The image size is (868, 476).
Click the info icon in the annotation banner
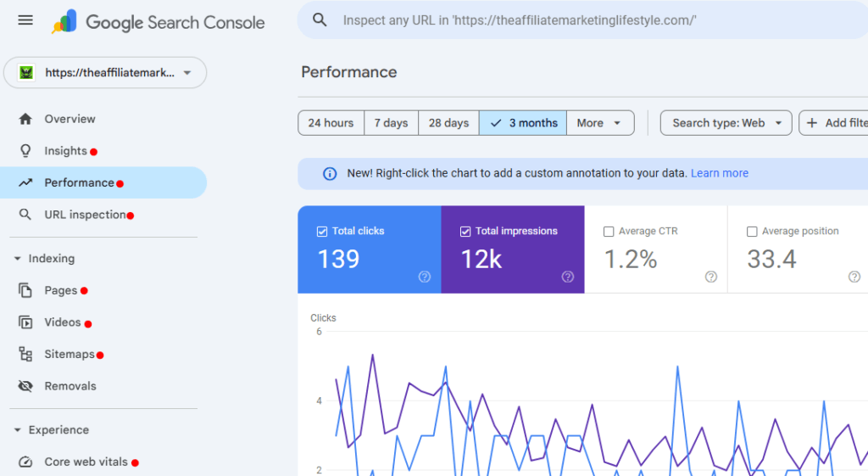pos(330,174)
